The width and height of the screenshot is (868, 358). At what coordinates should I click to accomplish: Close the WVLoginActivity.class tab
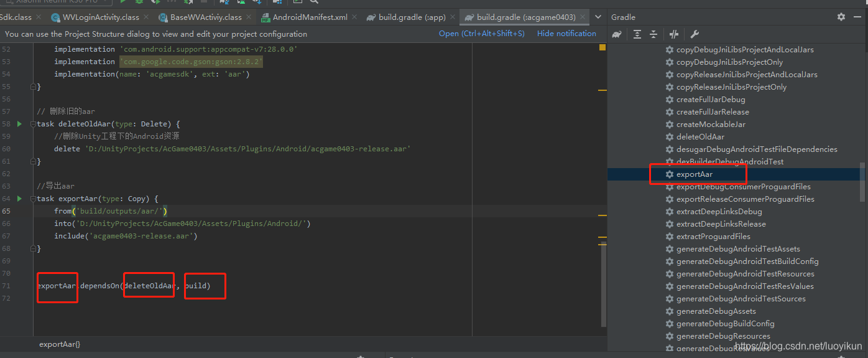coord(147,17)
